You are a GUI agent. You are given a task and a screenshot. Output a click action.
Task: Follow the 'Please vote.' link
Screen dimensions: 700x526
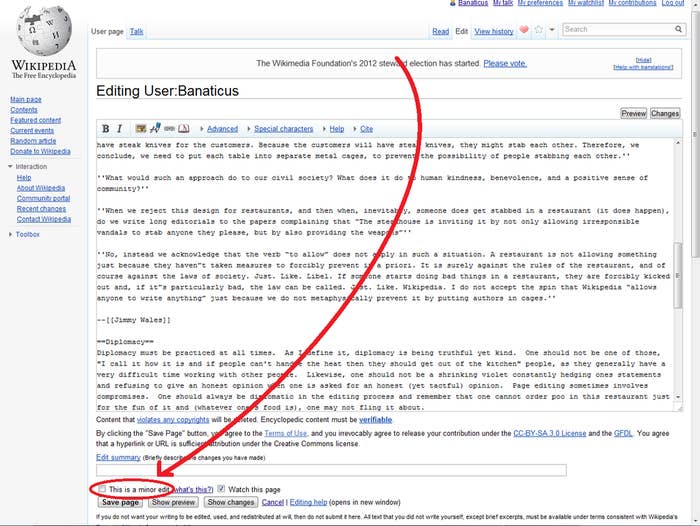505,63
